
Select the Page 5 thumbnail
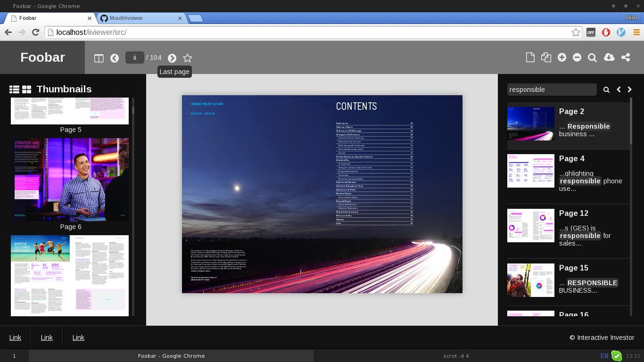[70, 111]
